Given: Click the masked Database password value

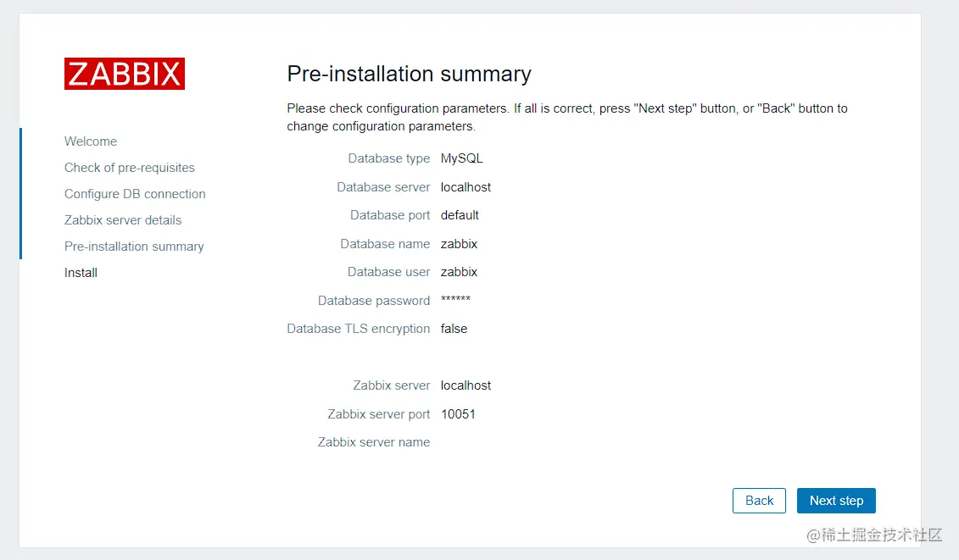Looking at the screenshot, I should (455, 299).
